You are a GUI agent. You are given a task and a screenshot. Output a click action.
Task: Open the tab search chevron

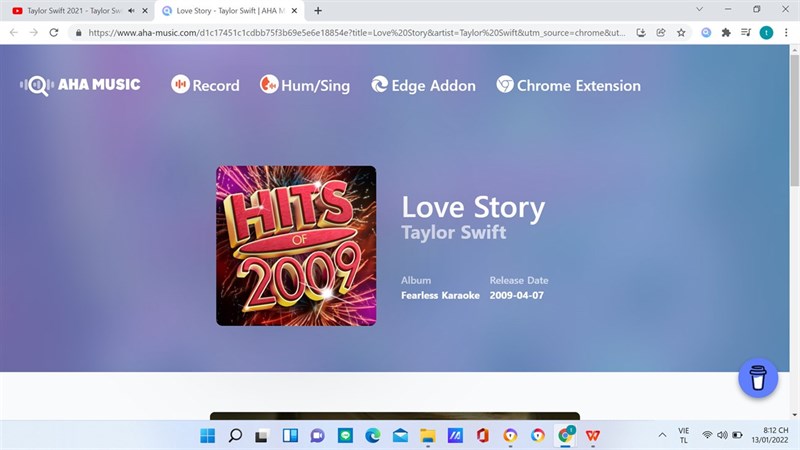[699, 9]
